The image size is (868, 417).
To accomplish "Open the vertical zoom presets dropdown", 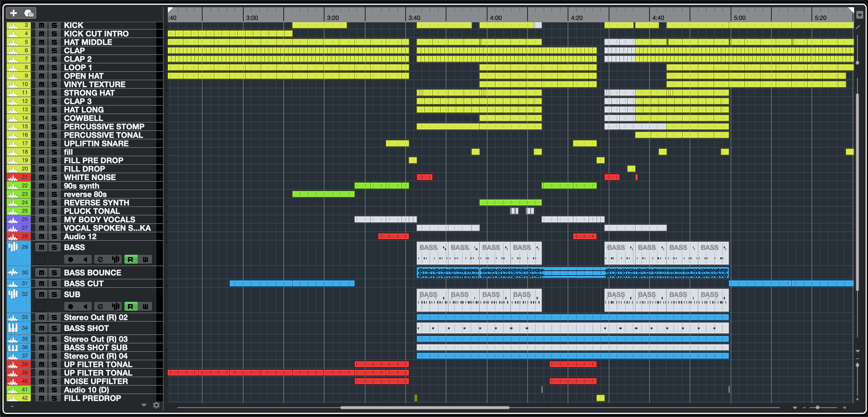I will 857,351.
